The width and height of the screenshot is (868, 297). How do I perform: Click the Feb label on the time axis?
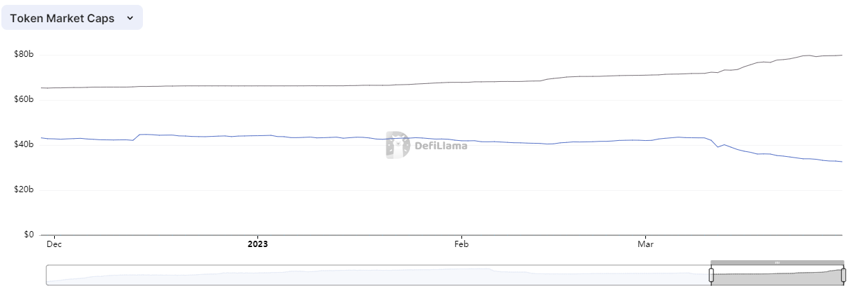[x=461, y=244]
